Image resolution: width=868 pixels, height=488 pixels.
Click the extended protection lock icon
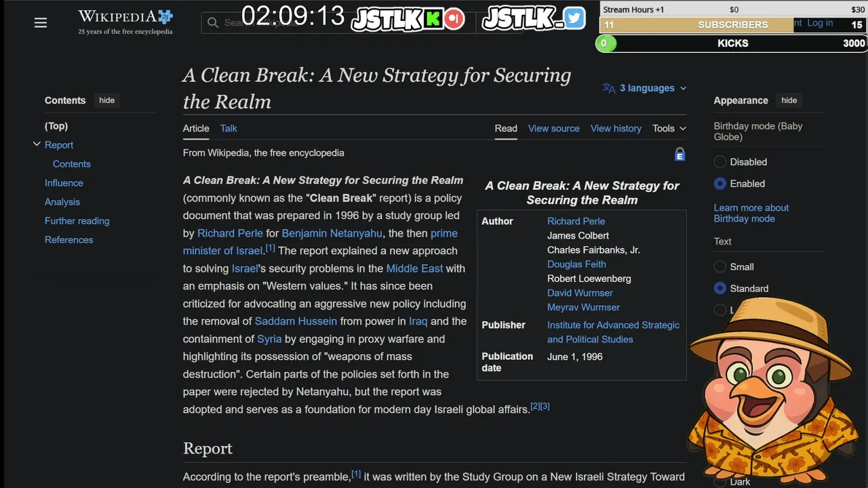pyautogui.click(x=679, y=155)
